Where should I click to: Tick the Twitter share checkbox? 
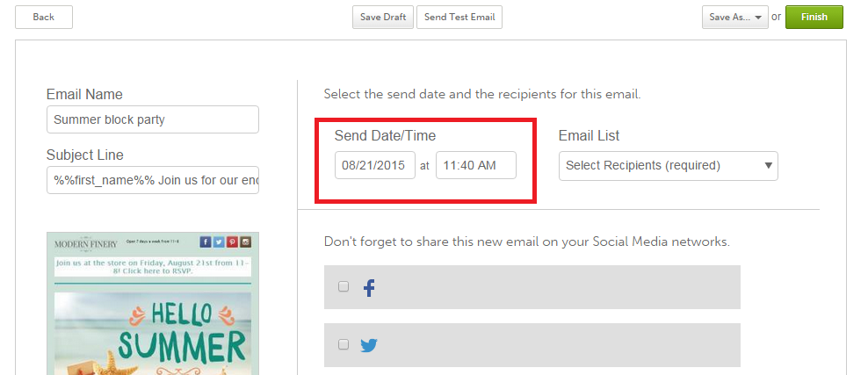[344, 344]
